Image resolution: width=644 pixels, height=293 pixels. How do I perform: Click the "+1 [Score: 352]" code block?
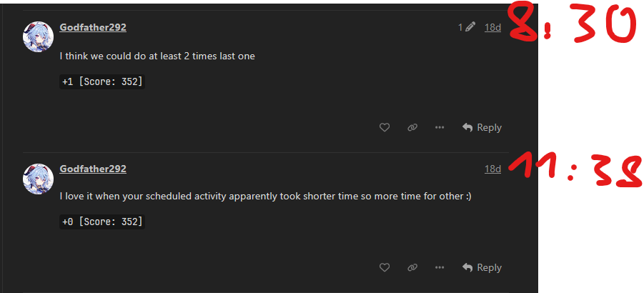102,82
